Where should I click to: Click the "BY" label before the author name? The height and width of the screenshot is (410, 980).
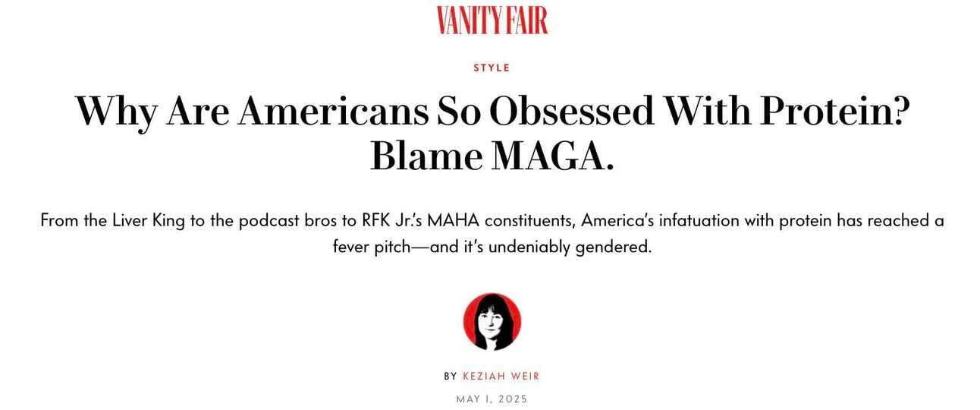pyautogui.click(x=451, y=376)
